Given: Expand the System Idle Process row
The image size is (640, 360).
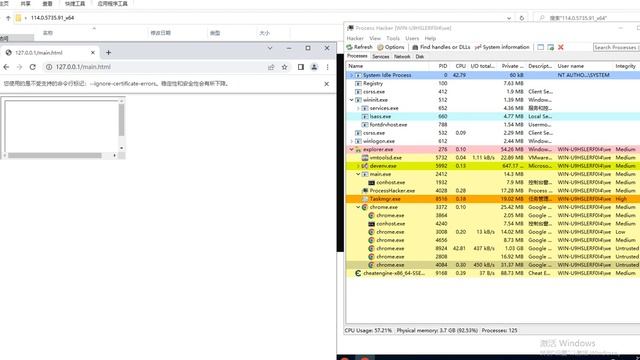Looking at the screenshot, I should [351, 75].
